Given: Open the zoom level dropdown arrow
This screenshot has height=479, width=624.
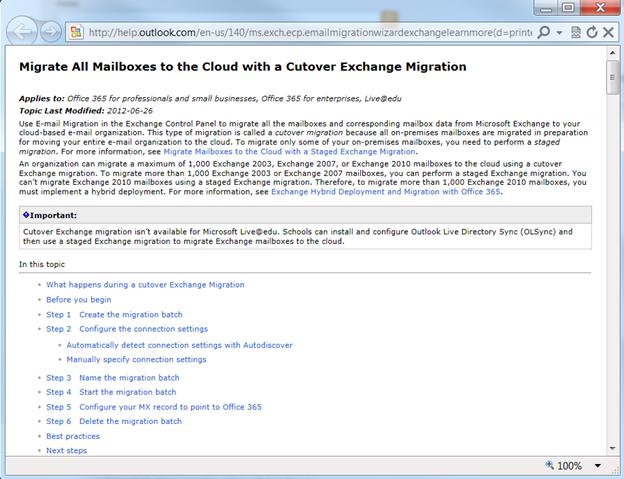Looking at the screenshot, I should (597, 466).
